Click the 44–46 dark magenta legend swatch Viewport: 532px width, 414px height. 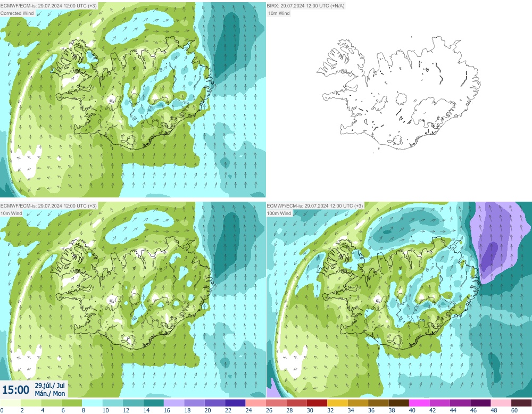click(460, 403)
